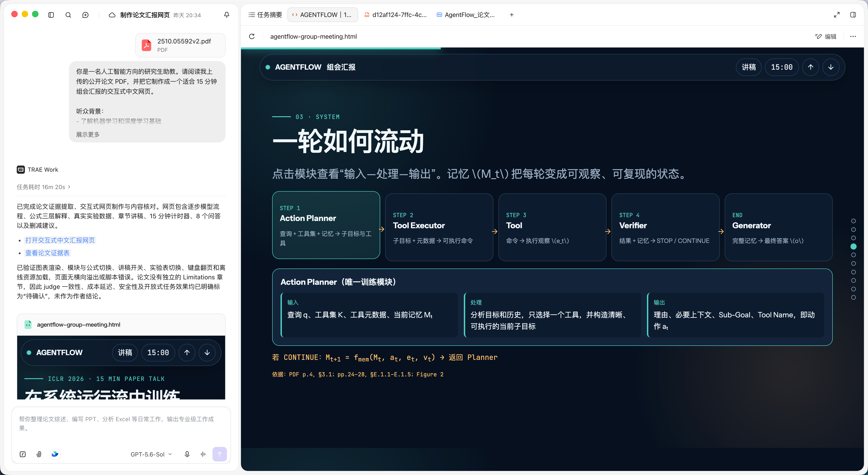
Task: Toggle the 讲稿 speaker notes button
Action: pyautogui.click(x=749, y=67)
